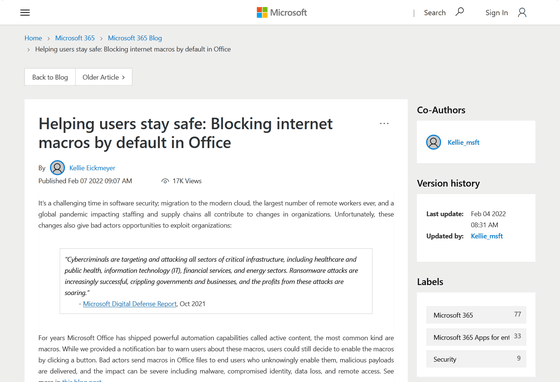This screenshot has width=560, height=382.
Task: Open the Kellie_msft co-author link
Action: [x=463, y=142]
